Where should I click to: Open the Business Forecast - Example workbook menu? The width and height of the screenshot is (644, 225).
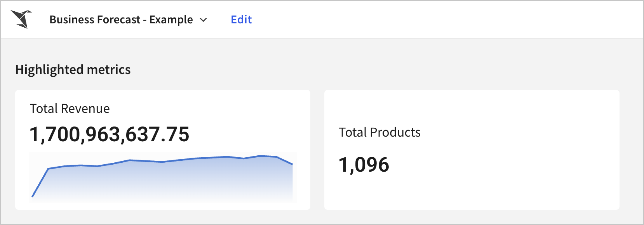128,19
